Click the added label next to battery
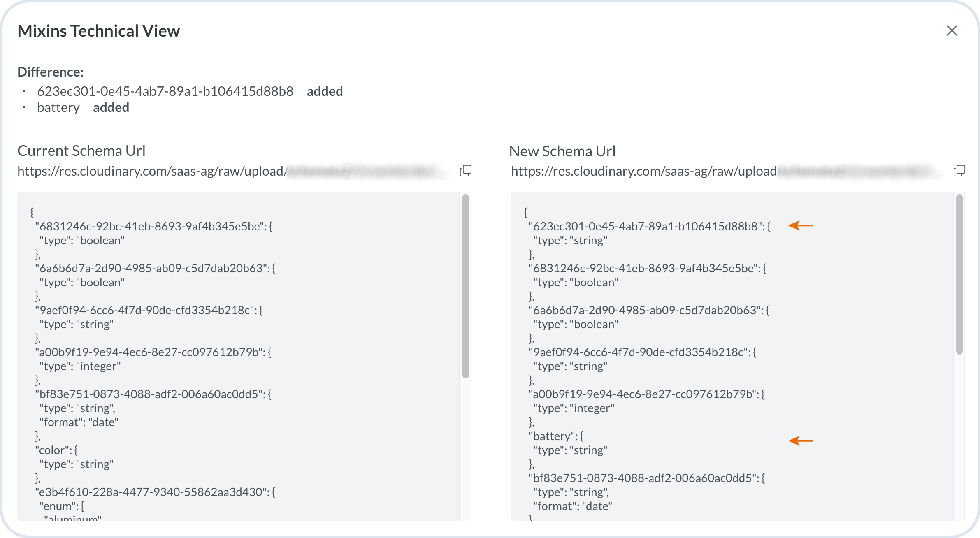This screenshot has width=980, height=538. tap(111, 107)
